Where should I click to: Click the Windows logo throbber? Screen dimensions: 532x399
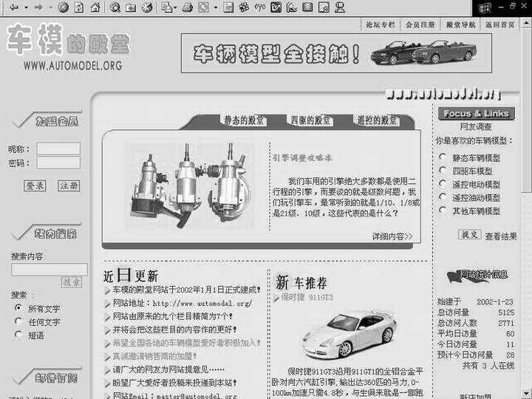(485, 8)
